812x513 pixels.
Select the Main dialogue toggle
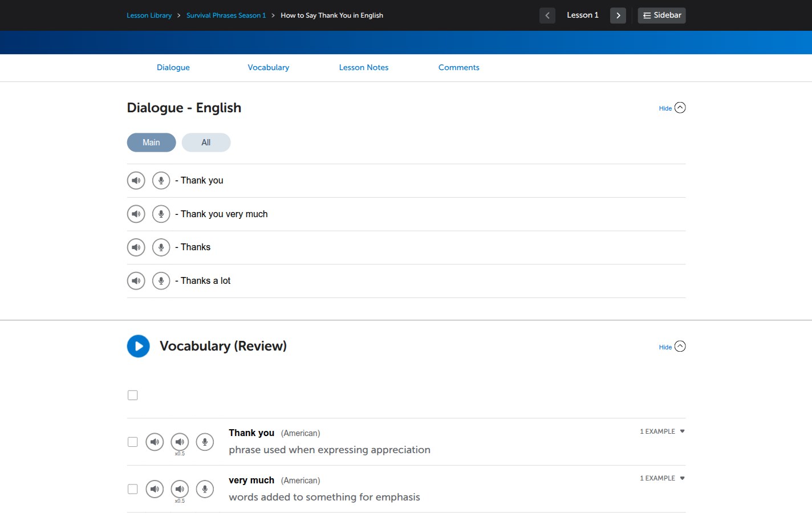pos(151,142)
